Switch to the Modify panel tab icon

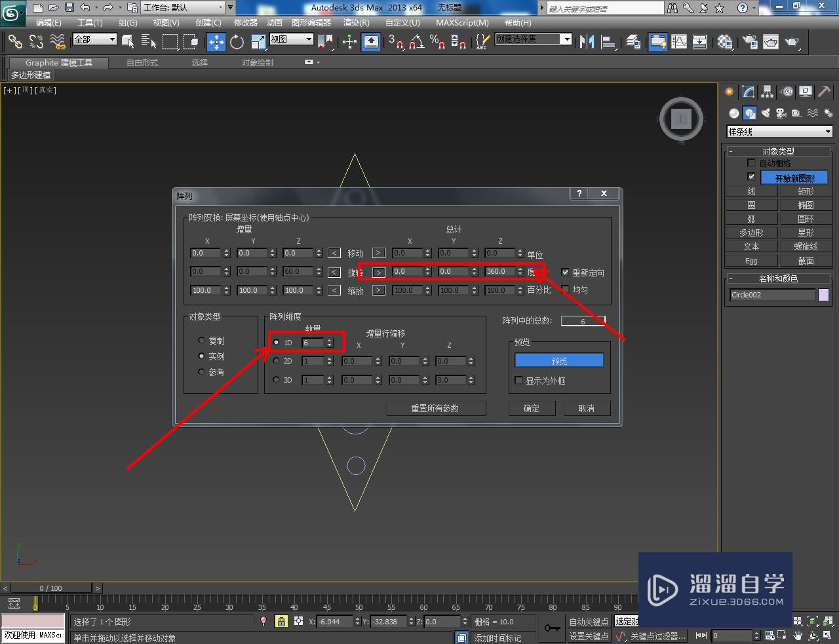(x=748, y=92)
